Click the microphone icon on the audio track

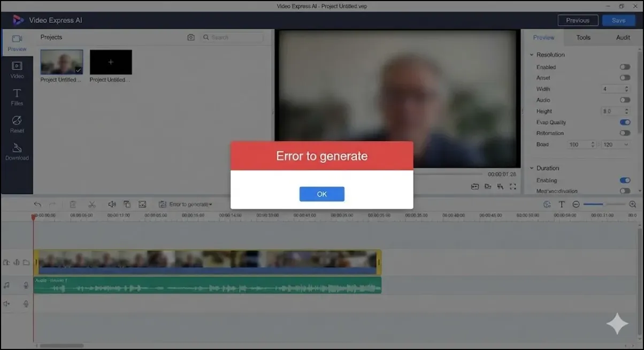(x=26, y=285)
